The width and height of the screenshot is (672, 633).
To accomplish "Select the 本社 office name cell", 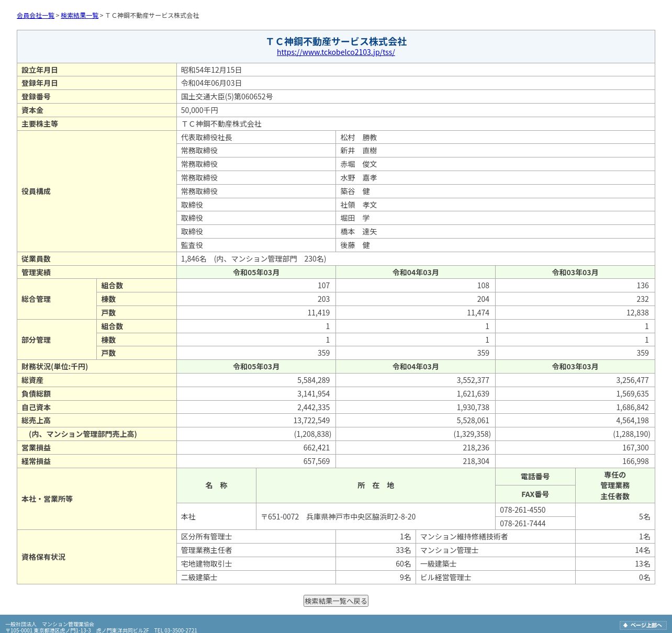I will 217,517.
